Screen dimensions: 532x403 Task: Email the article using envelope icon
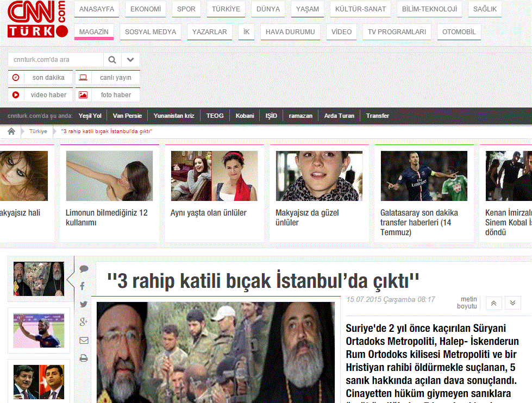tap(83, 341)
